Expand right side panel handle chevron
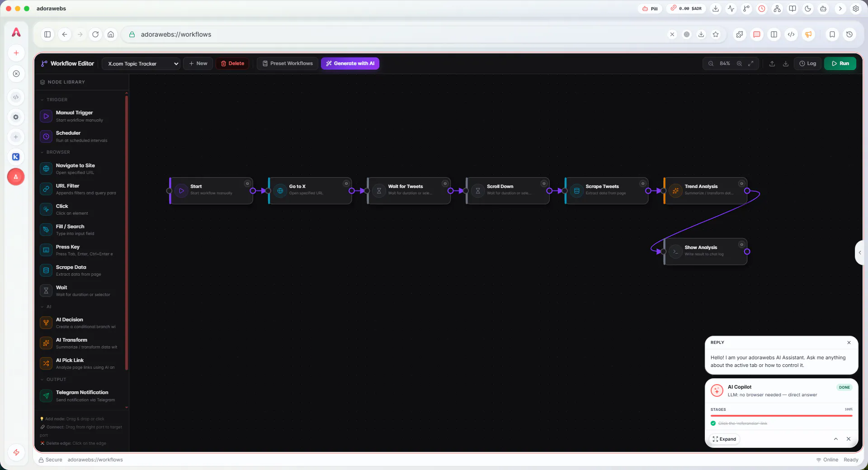 pos(860,253)
